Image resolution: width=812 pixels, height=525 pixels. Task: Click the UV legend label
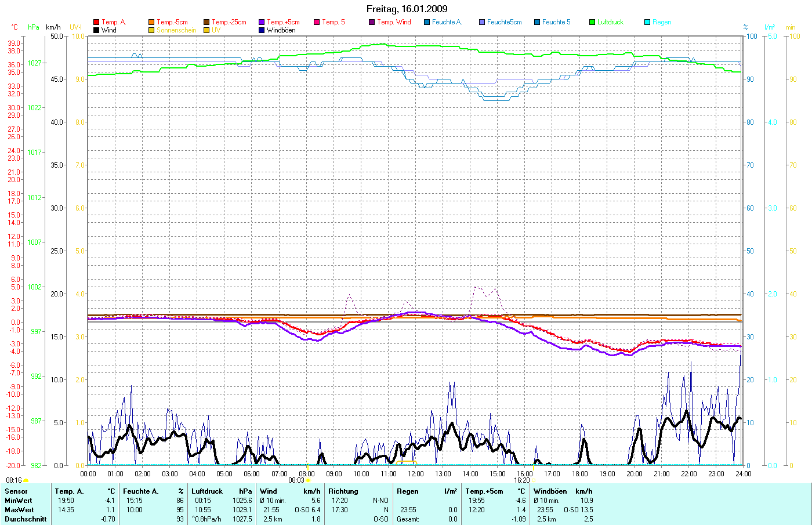[216, 30]
